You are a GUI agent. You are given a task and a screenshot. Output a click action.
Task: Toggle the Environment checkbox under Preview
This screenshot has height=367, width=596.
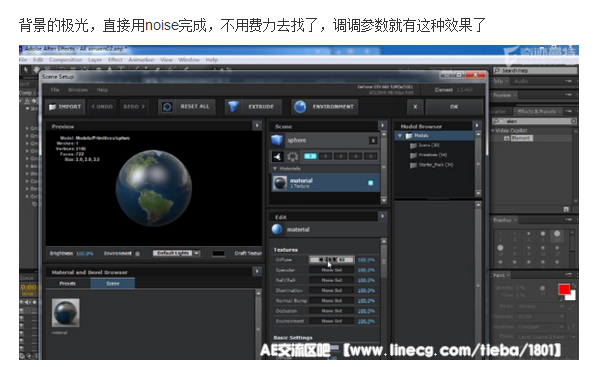pyautogui.click(x=138, y=253)
